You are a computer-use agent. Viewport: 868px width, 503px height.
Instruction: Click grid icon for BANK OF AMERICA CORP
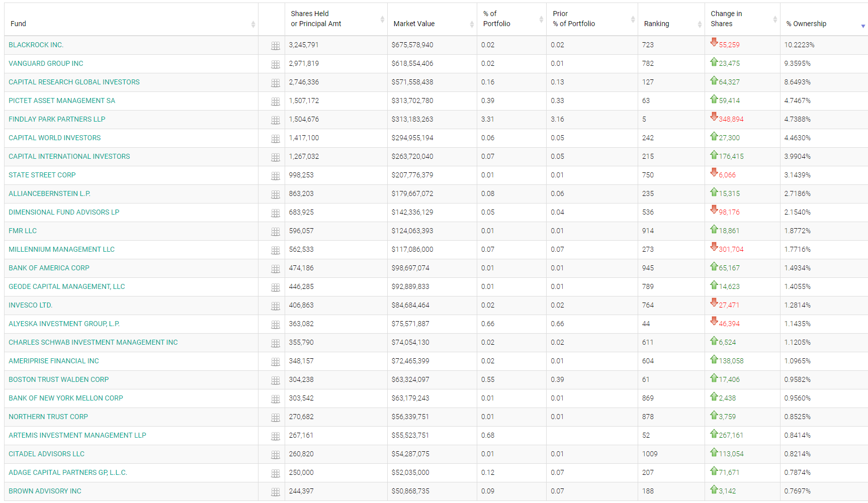276,269
